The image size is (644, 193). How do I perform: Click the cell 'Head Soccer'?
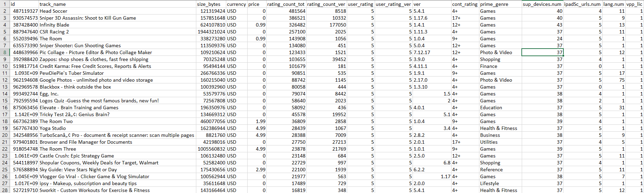(x=117, y=11)
